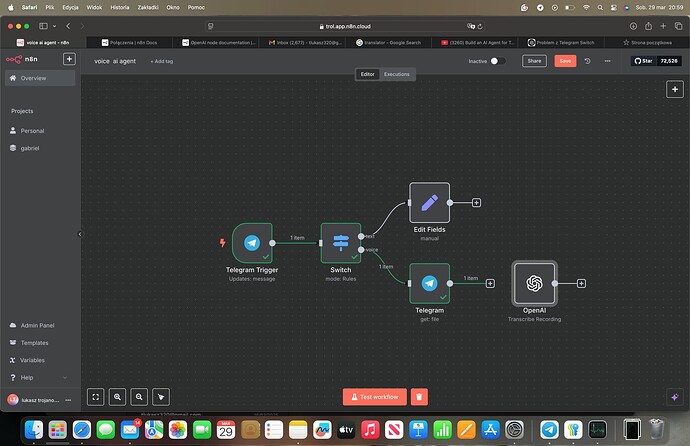Open the Edit Fields node
This screenshot has height=446, width=690.
[429, 203]
